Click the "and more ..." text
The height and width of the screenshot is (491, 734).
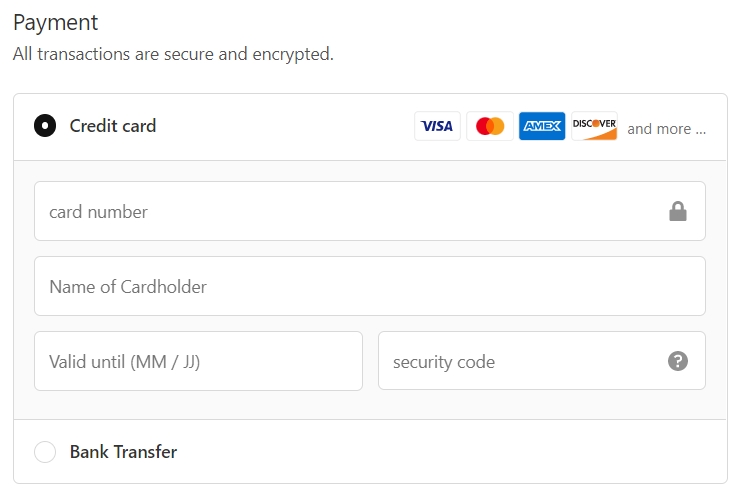[x=667, y=129]
